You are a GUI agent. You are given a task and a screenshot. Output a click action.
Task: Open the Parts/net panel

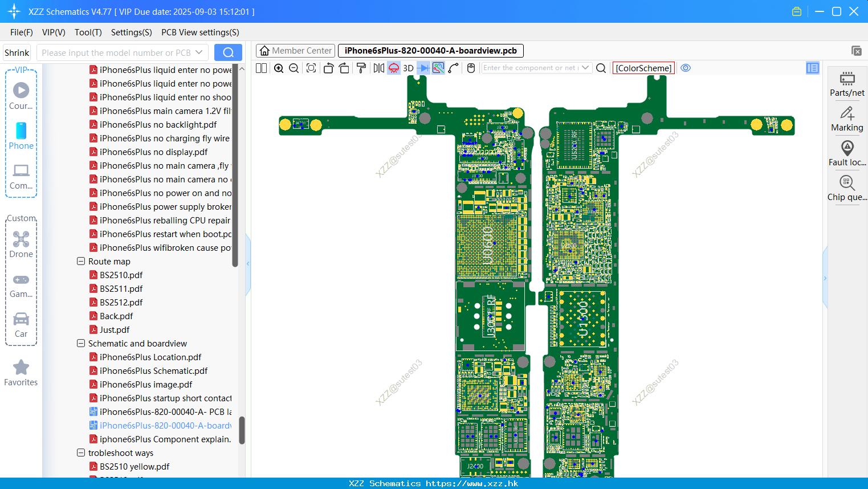coord(847,84)
